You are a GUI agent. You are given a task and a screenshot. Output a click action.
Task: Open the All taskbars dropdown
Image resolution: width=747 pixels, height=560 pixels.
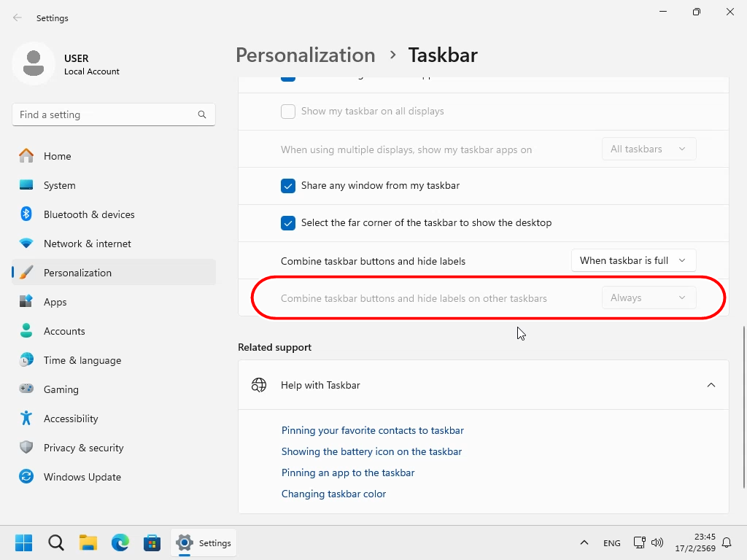648,149
